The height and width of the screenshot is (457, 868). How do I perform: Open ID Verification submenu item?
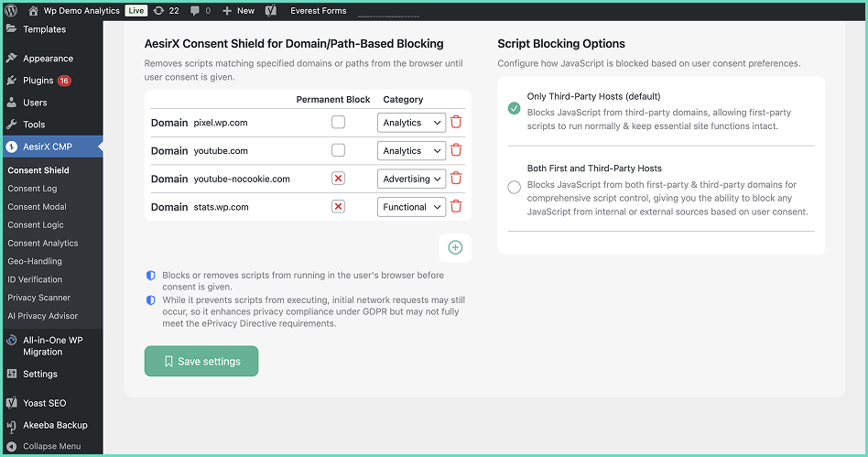coord(35,279)
